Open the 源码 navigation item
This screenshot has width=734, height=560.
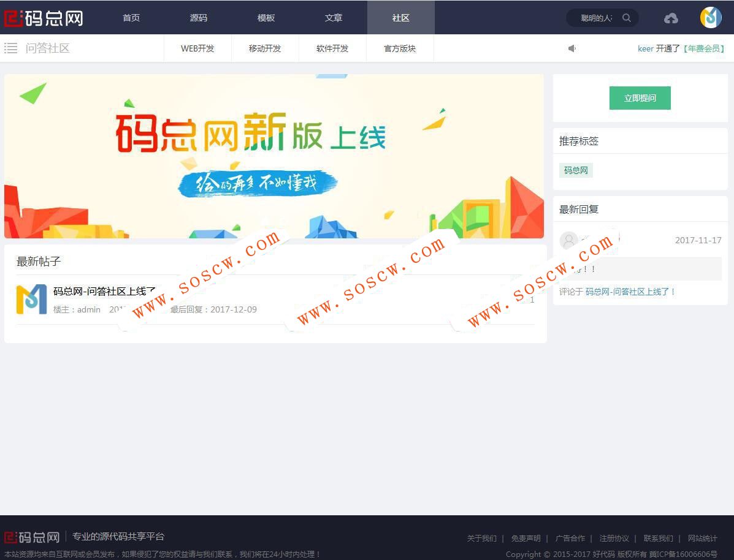point(199,18)
